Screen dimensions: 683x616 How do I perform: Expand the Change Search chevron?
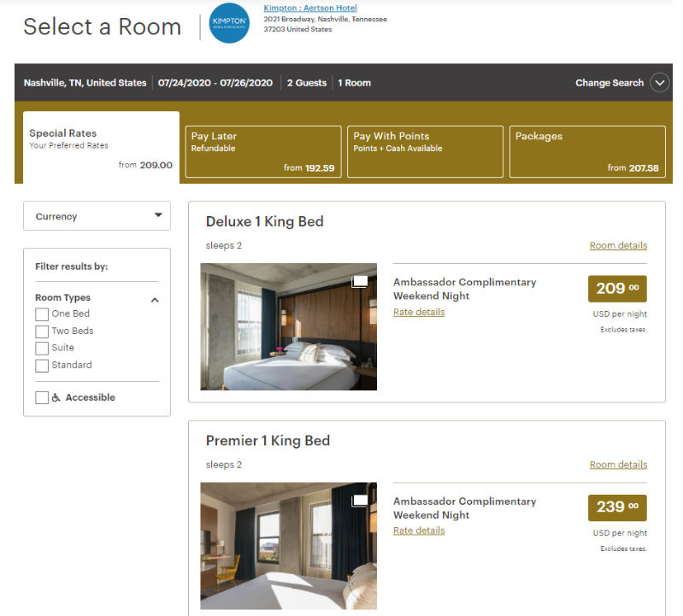tap(659, 83)
